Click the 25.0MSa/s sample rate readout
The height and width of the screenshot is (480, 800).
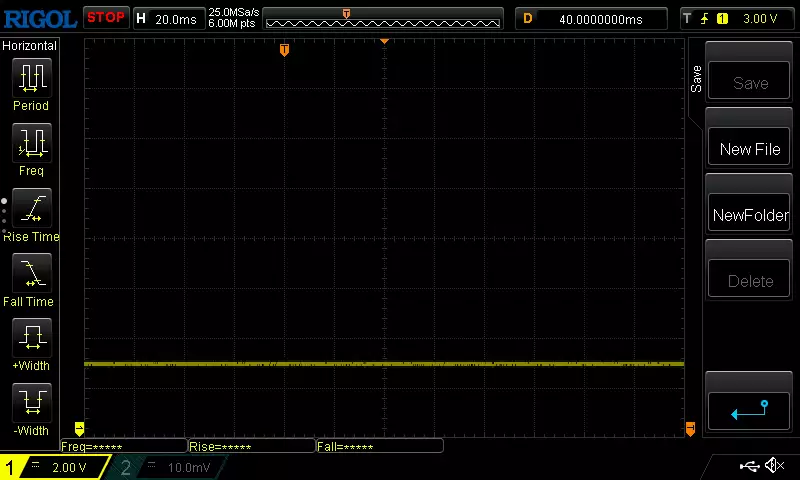point(234,12)
